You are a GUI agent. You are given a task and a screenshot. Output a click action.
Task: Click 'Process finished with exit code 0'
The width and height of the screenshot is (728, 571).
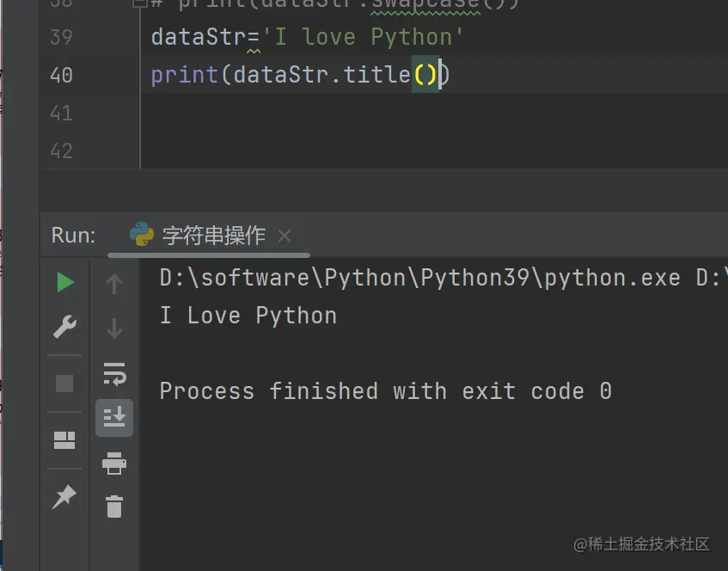coord(385,390)
